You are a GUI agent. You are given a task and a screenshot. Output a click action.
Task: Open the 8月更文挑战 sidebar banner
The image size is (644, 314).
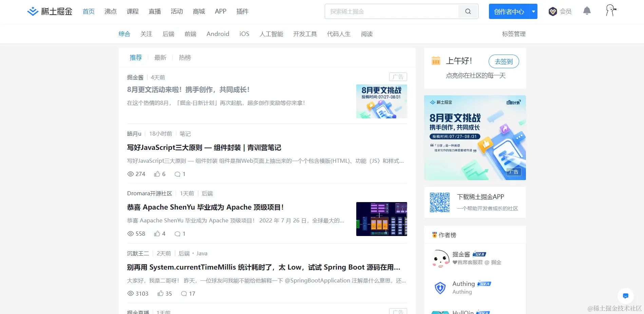pyautogui.click(x=475, y=138)
